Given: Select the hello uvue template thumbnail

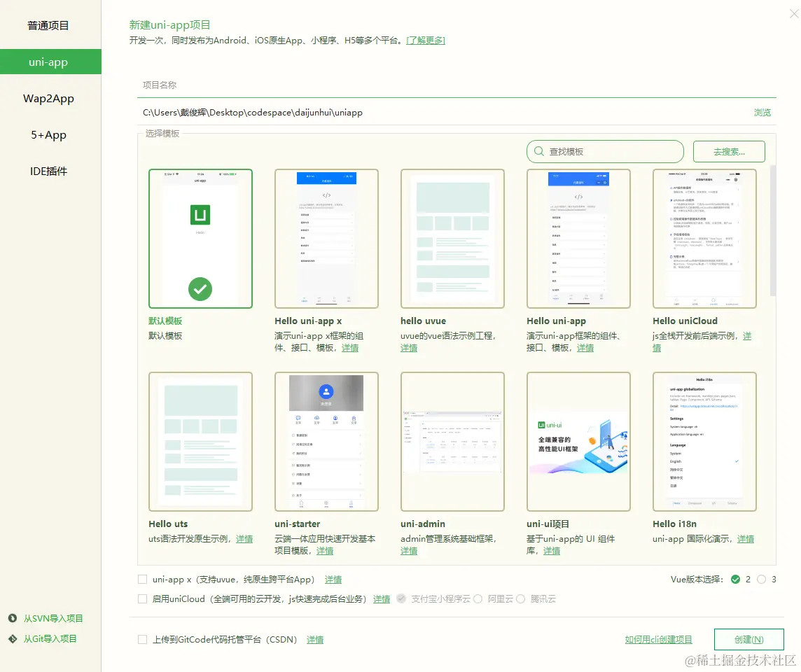Looking at the screenshot, I should tap(452, 239).
